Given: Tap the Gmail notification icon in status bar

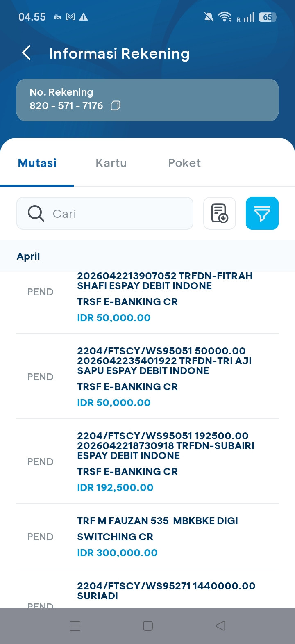Looking at the screenshot, I should [x=70, y=17].
